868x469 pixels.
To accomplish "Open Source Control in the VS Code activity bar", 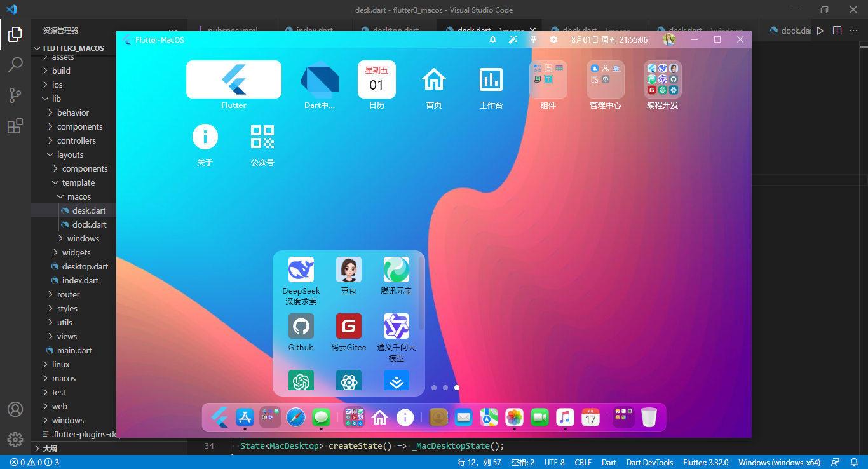I will (15, 95).
